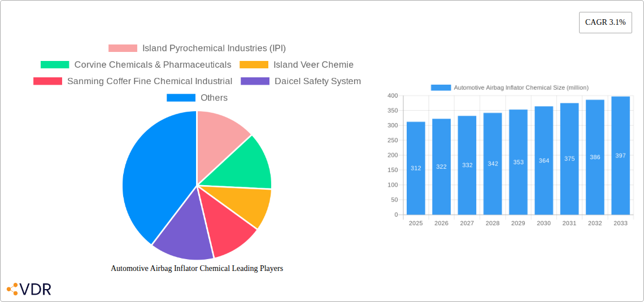This screenshot has width=644, height=302.
Task: Select the 2029 bar showing 353
Action: tap(519, 162)
